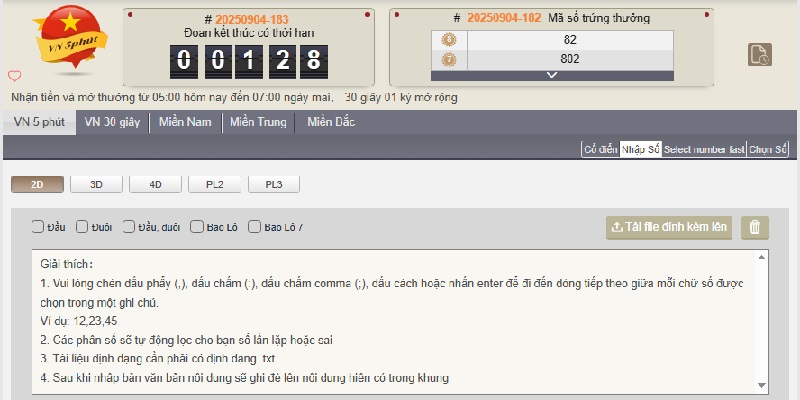Click the Ví dụ: 12,23,45 example text
The height and width of the screenshot is (400, 800).
coord(79,321)
